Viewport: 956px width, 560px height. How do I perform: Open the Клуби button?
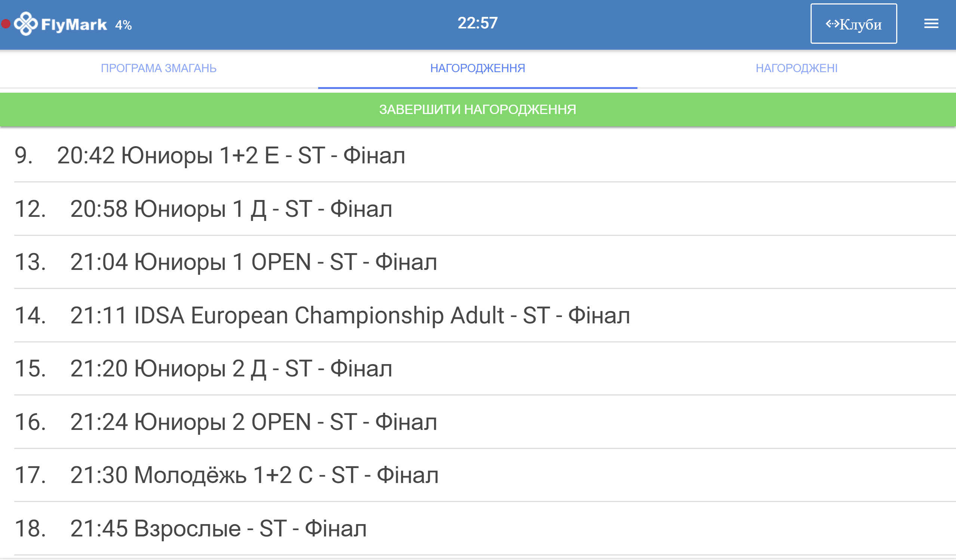click(x=854, y=24)
